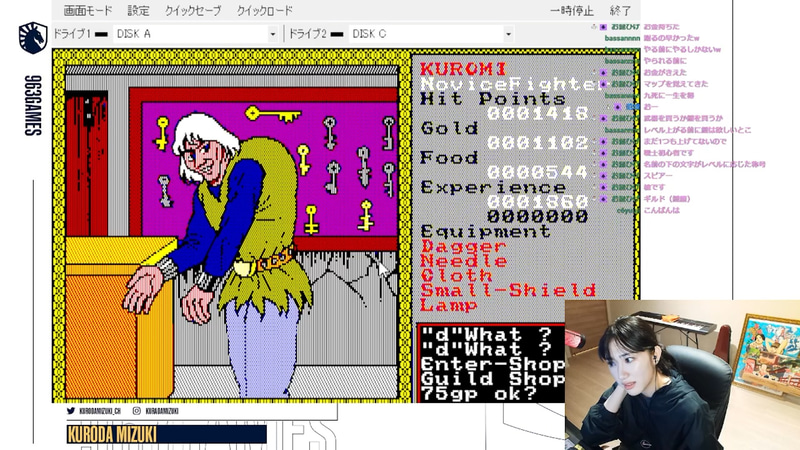Select Cloth in equipment list
The image size is (800, 450).
tap(456, 276)
